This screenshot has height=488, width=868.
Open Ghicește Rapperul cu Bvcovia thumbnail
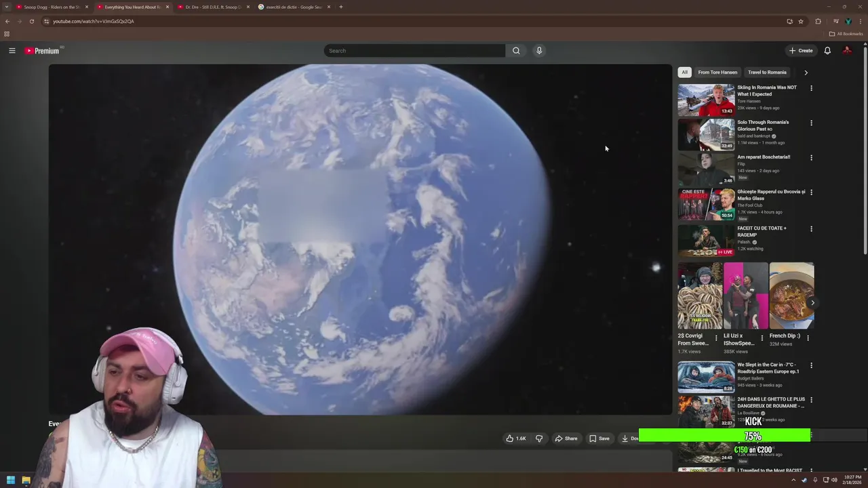point(706,204)
